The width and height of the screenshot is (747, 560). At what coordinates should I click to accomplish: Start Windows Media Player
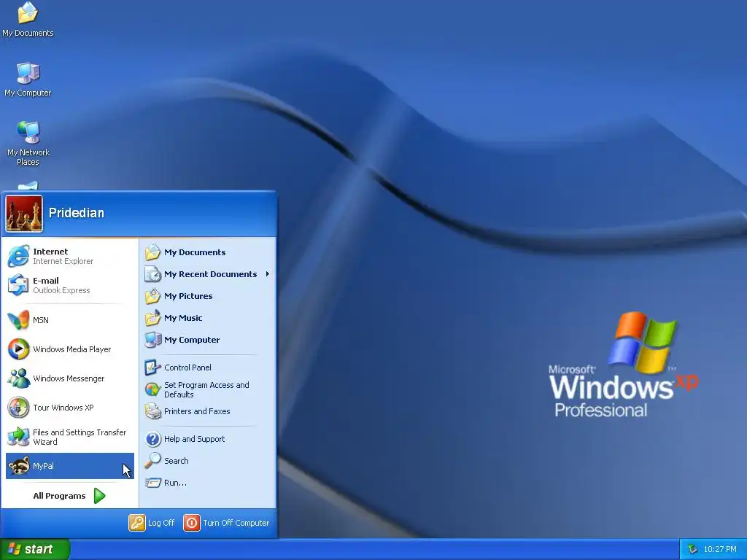[69, 349]
